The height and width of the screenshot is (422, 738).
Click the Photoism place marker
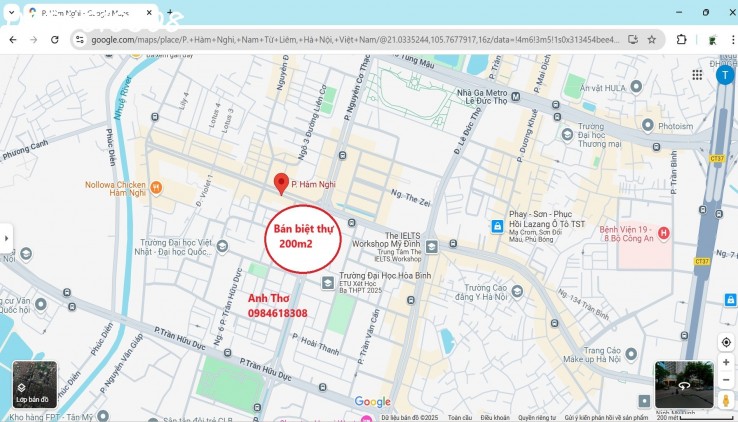coord(648,125)
